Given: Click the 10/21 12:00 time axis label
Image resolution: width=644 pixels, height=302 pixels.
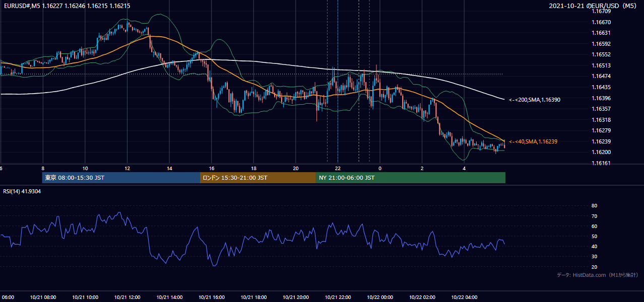Looking at the screenshot, I should (x=127, y=297).
